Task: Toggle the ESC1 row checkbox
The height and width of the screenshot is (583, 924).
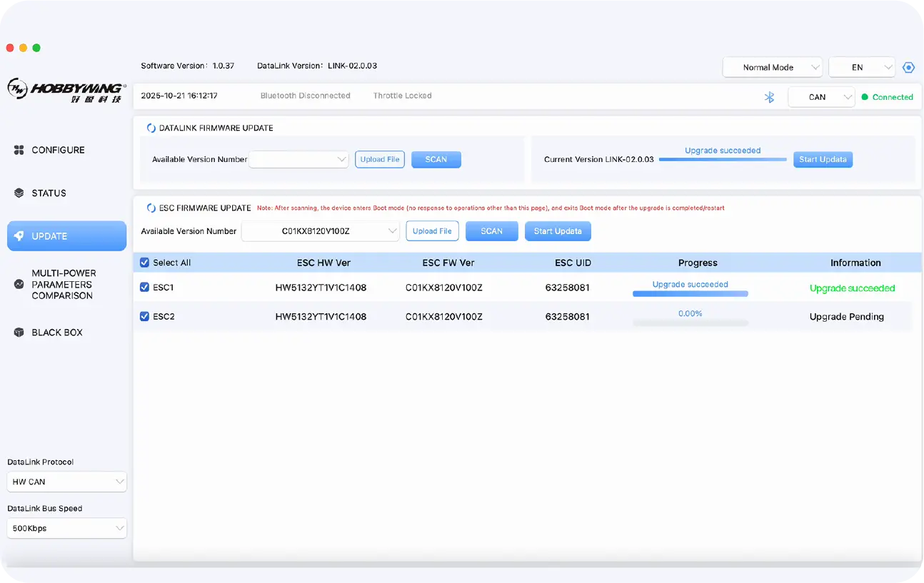Action: click(145, 288)
